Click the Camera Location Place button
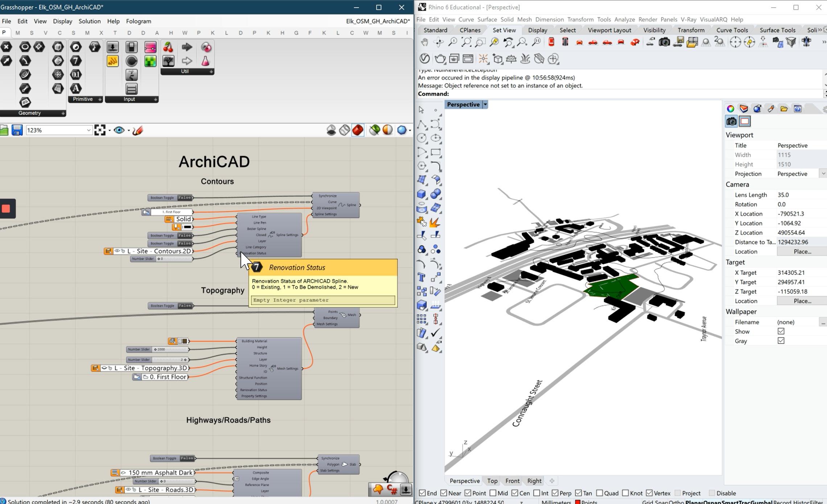This screenshot has height=504, width=827. (802, 251)
